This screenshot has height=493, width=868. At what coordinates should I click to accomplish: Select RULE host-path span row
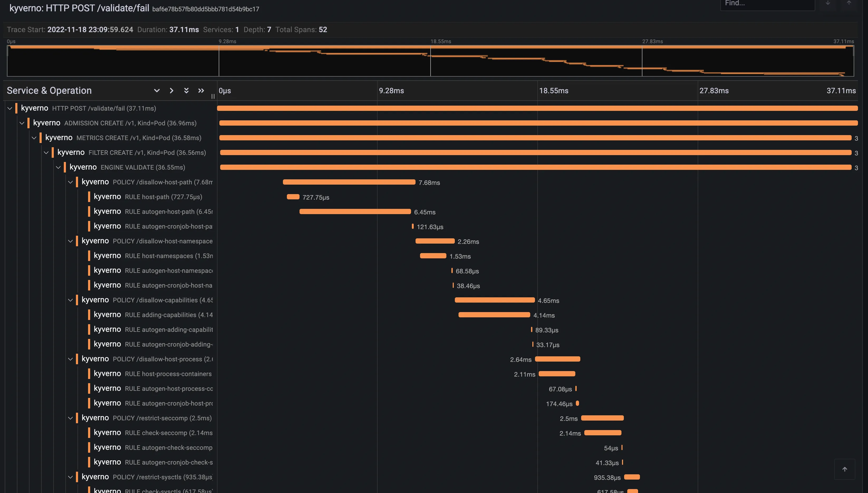coord(163,197)
